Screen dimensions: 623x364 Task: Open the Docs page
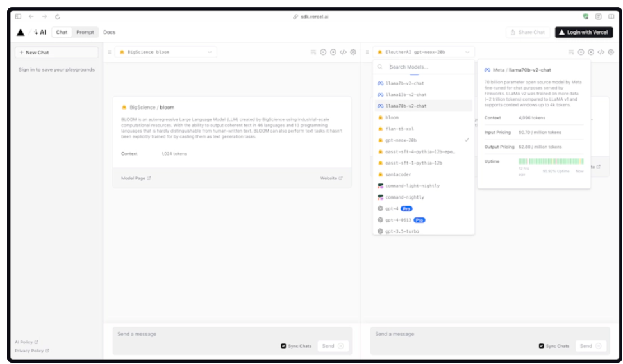tap(109, 32)
